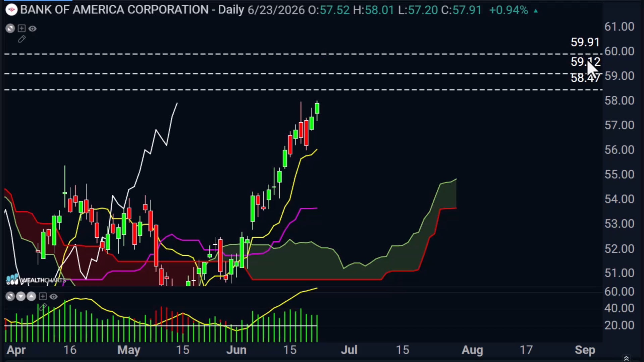Toggle visibility of main chart indicators

coord(33,28)
